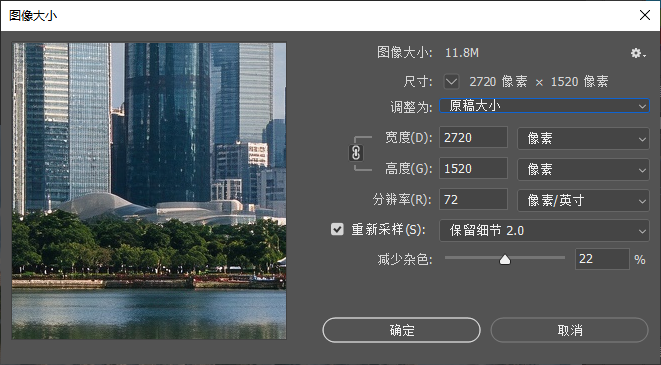Click the 分辨率(R) label
The width and height of the screenshot is (661, 365).
tap(402, 199)
